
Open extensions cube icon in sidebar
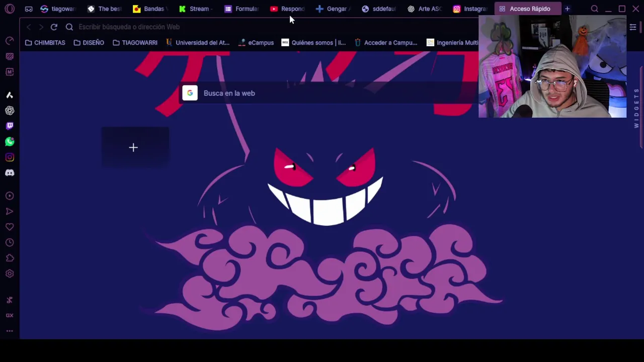point(10,258)
